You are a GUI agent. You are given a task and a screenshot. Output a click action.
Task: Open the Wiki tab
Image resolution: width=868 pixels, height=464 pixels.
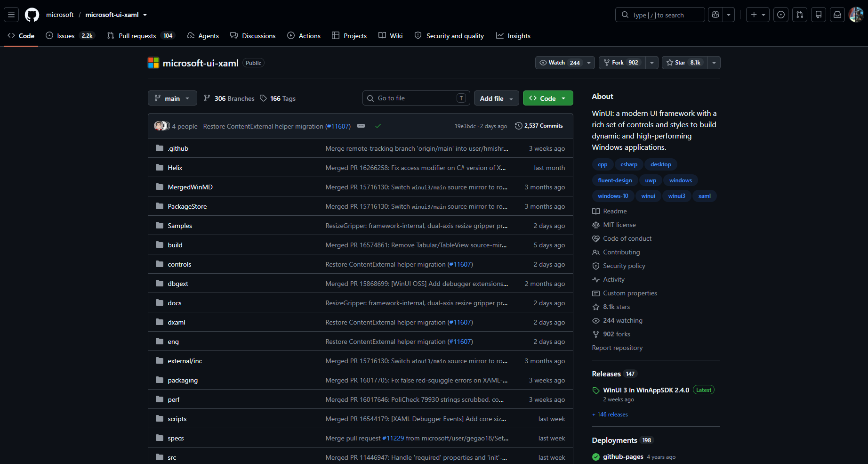[x=391, y=36]
